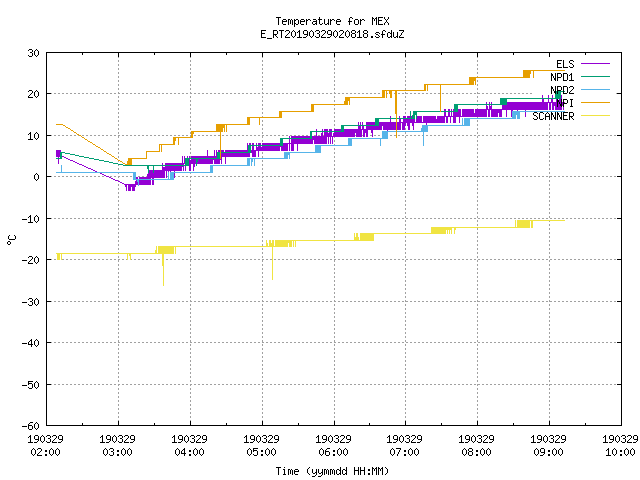Image resolution: width=640 pixels, height=480 pixels.
Task: Click the y-axis tick label 10
Action: 33,136
